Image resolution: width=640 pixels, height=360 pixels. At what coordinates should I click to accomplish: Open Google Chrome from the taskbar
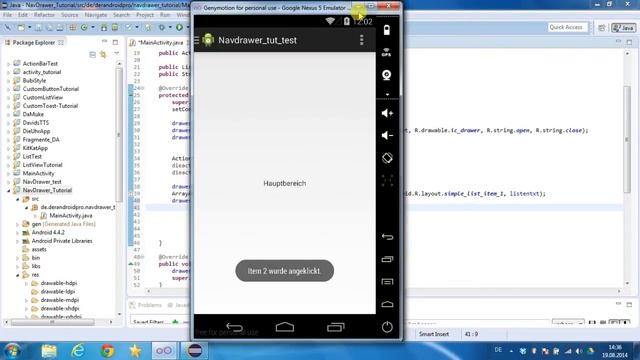click(107, 351)
